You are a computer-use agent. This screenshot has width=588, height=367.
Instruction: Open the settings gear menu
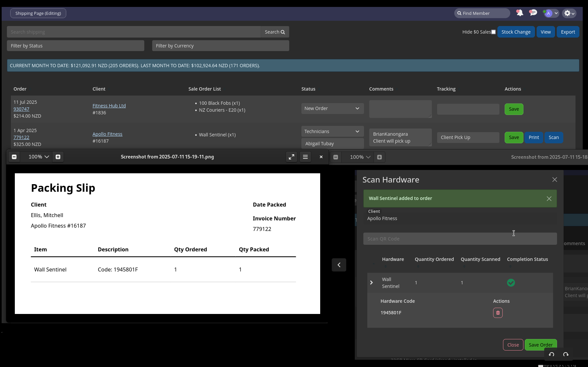click(569, 13)
